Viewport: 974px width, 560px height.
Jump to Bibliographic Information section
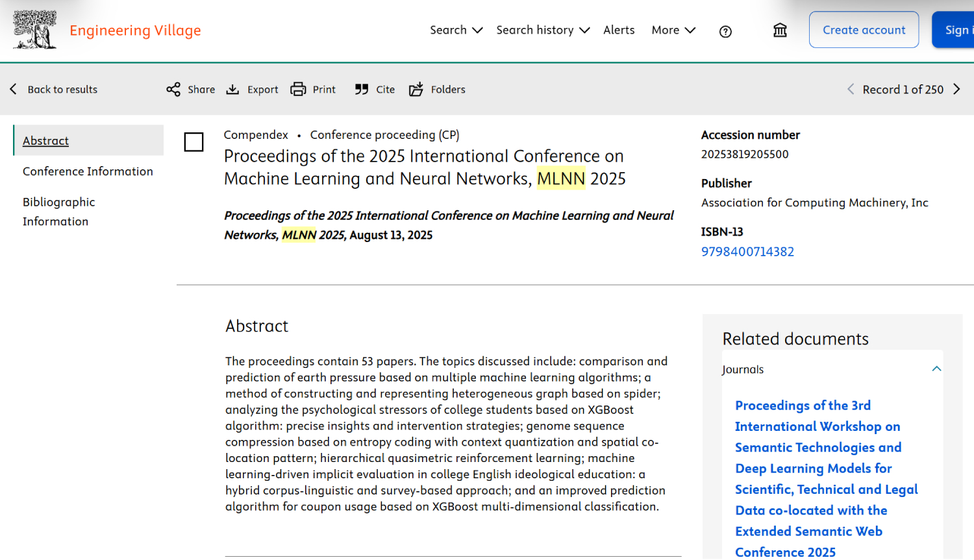coord(59,212)
